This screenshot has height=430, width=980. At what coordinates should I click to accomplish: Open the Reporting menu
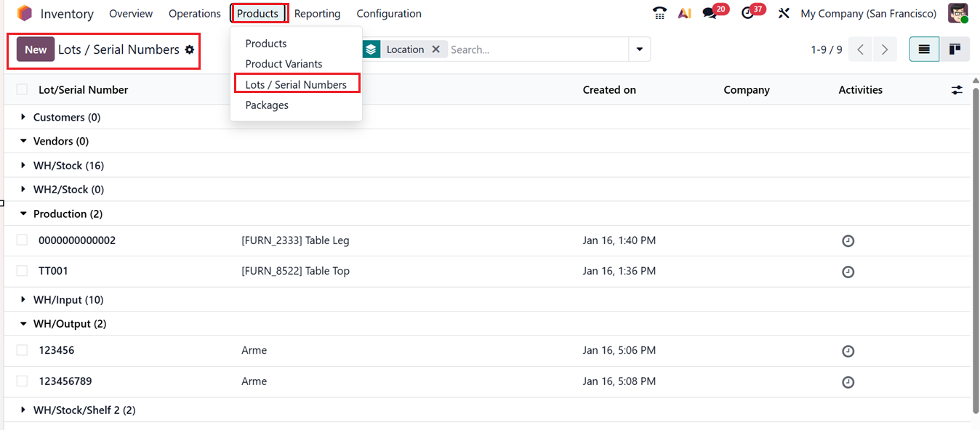click(317, 14)
